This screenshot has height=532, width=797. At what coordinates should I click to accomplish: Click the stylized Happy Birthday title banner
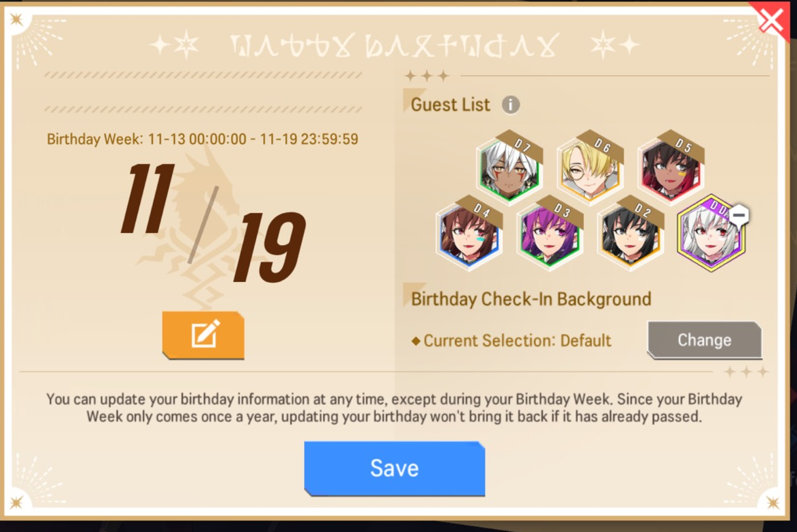click(x=395, y=46)
